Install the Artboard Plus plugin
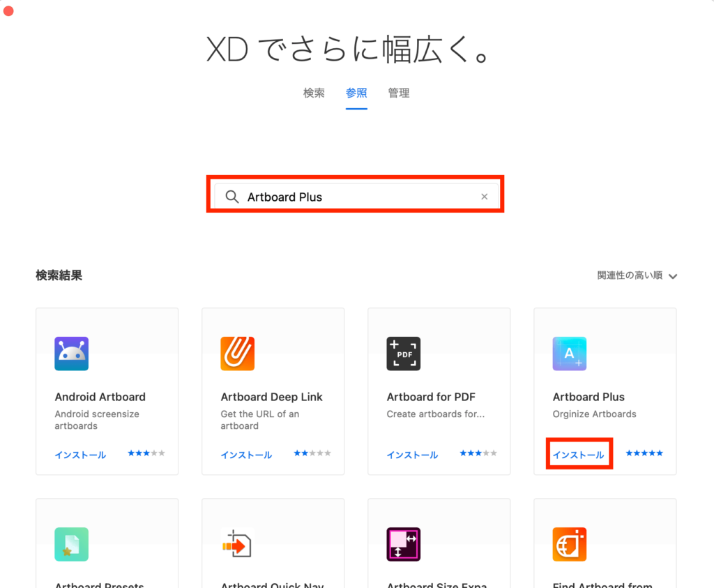Screen dimensions: 714x588 578,455
